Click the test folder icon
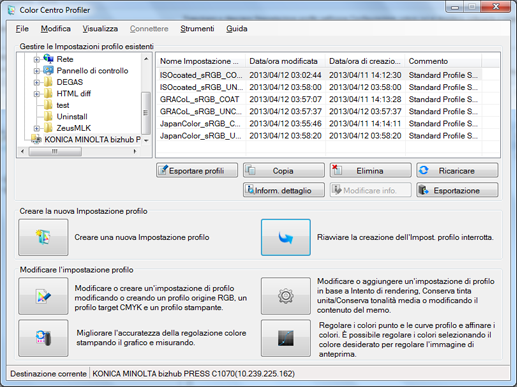Screen dimensions: 517x387 coord(49,105)
